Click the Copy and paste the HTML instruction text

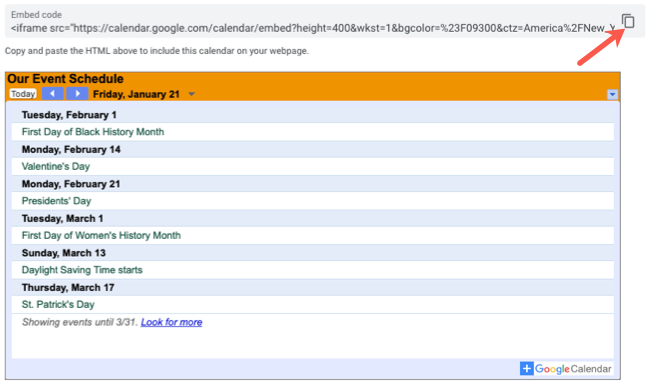click(157, 51)
